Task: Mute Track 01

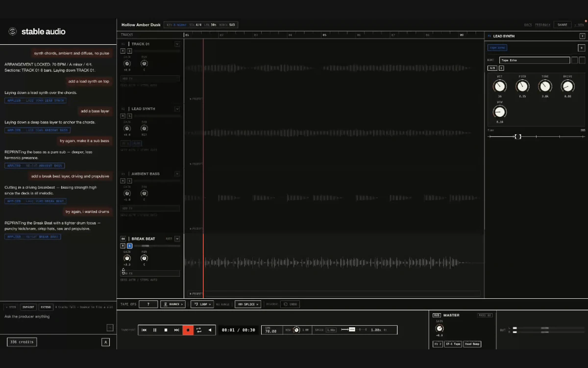Action: click(x=123, y=51)
